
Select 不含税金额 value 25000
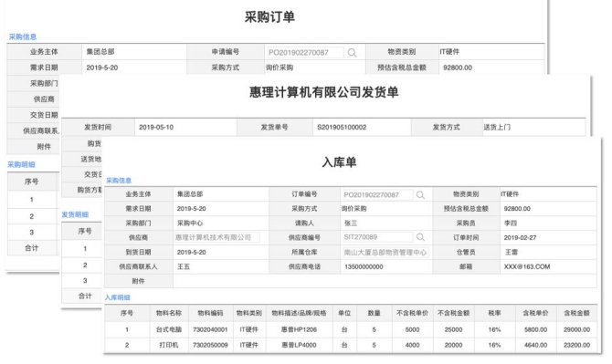[x=454, y=329]
